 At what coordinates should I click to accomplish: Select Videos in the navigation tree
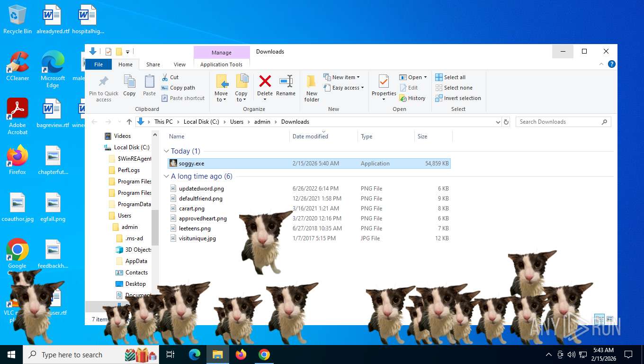pyautogui.click(x=122, y=136)
